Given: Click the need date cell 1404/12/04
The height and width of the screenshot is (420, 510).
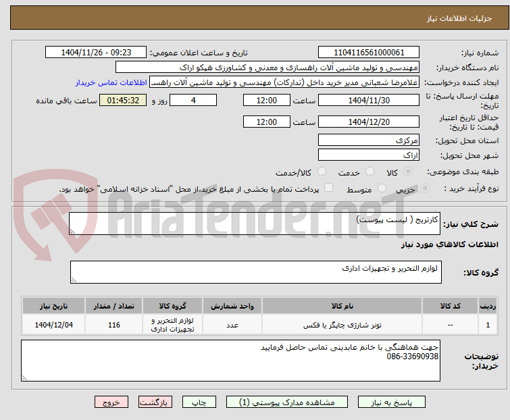Looking at the screenshot, I should [x=53, y=325].
